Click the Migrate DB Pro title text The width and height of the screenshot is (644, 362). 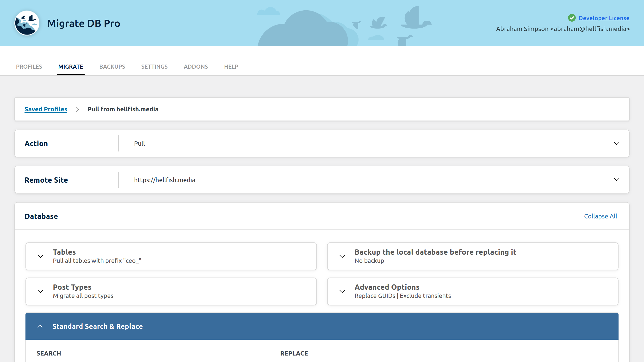click(83, 23)
